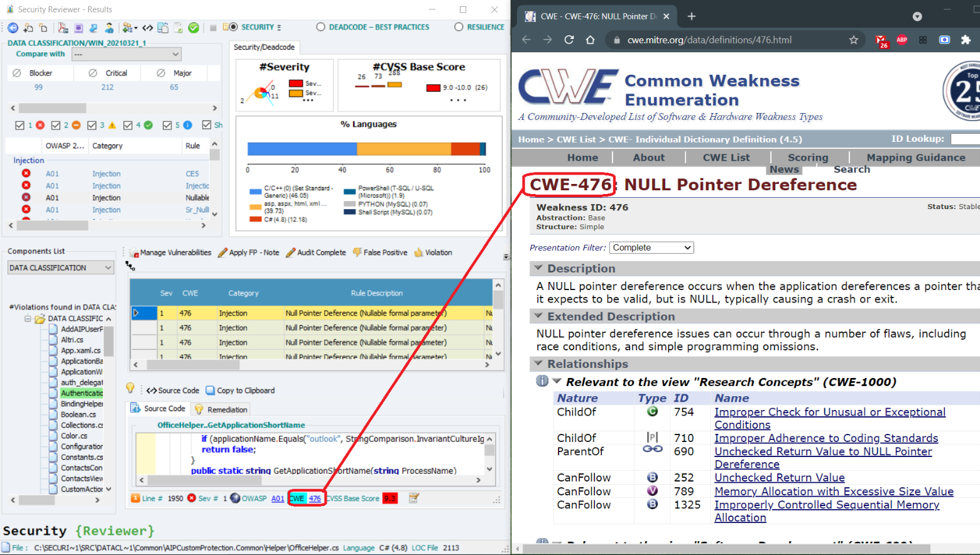The width and height of the screenshot is (980, 555).
Task: Toggle severity 1 checkbox filter
Action: point(19,125)
